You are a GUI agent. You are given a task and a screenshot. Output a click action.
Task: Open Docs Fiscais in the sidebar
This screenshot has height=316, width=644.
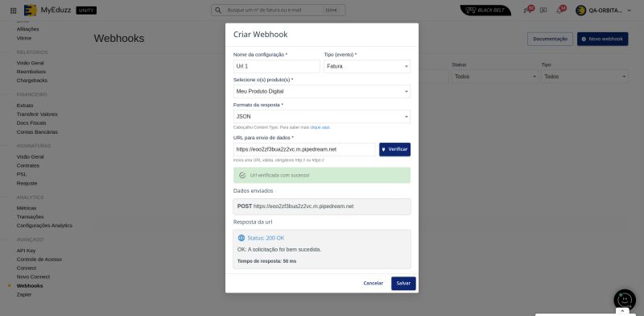coord(31,123)
